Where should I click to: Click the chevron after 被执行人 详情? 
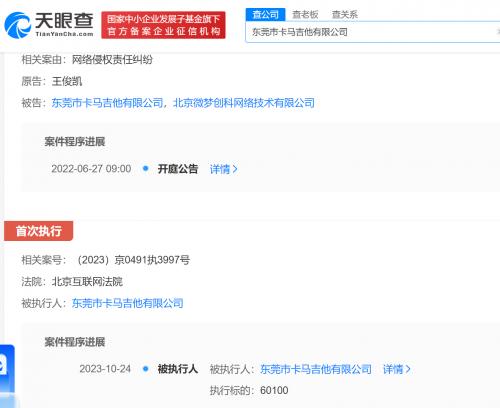click(x=408, y=369)
